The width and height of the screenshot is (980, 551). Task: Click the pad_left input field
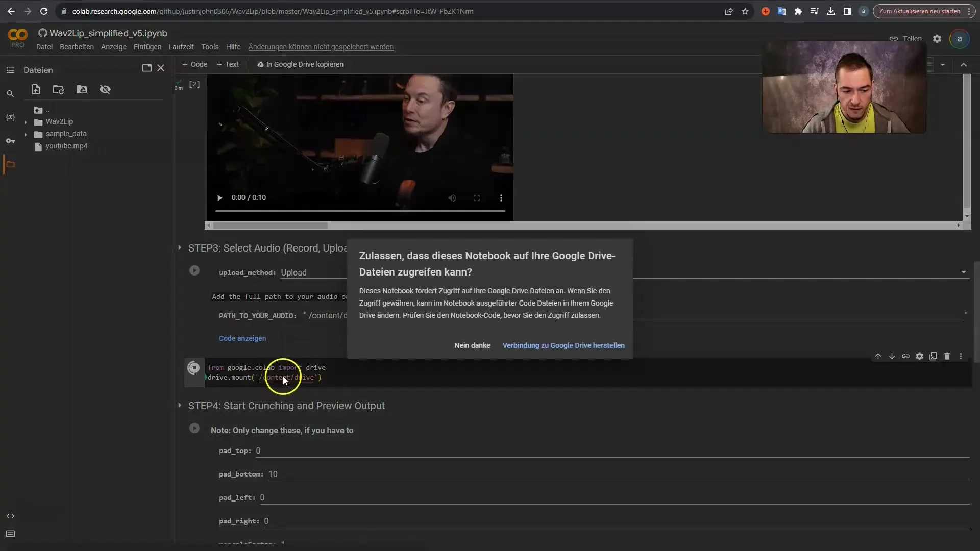615,498
